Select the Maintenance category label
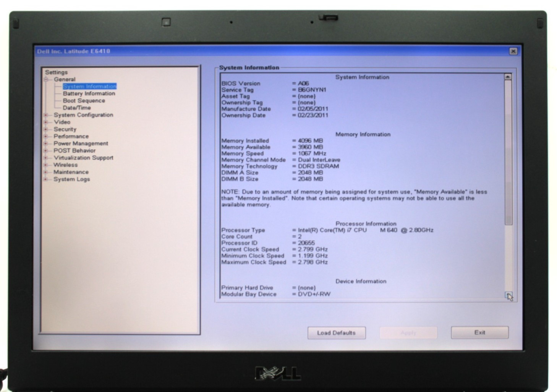Screen dimensions: 557x392 [71, 172]
